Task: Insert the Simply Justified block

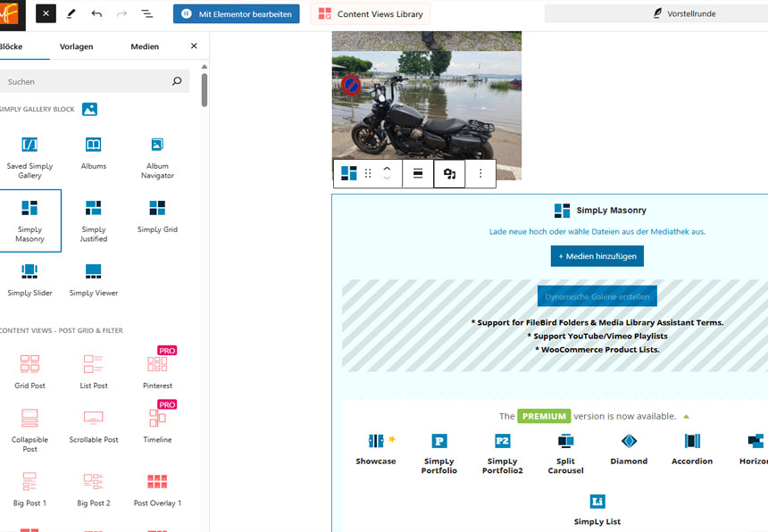Action: click(93, 220)
